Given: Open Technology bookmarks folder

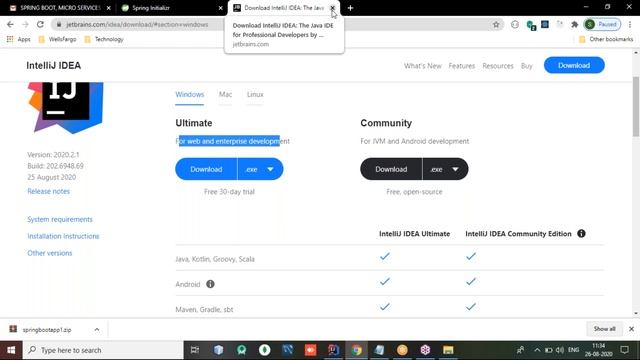Looking at the screenshot, I should (104, 39).
